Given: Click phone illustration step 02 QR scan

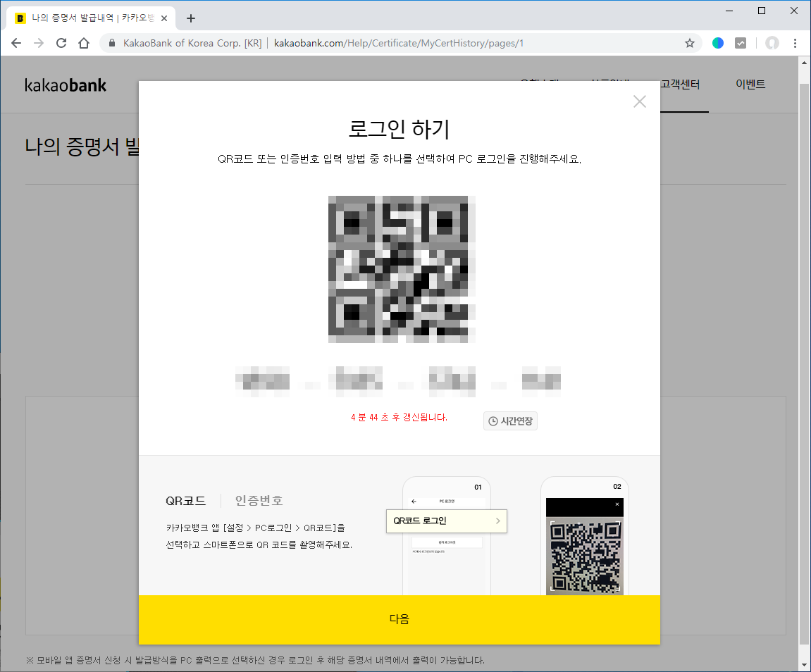Looking at the screenshot, I should [x=584, y=537].
